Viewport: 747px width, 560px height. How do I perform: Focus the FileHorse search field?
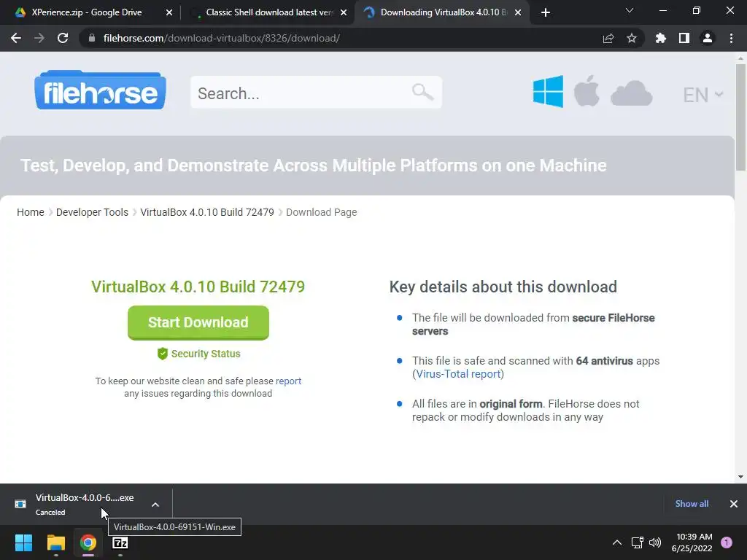pos(317,93)
